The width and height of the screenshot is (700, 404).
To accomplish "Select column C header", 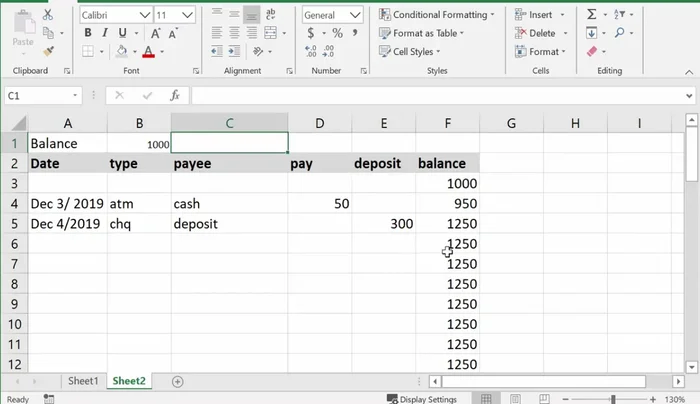I will (x=229, y=123).
